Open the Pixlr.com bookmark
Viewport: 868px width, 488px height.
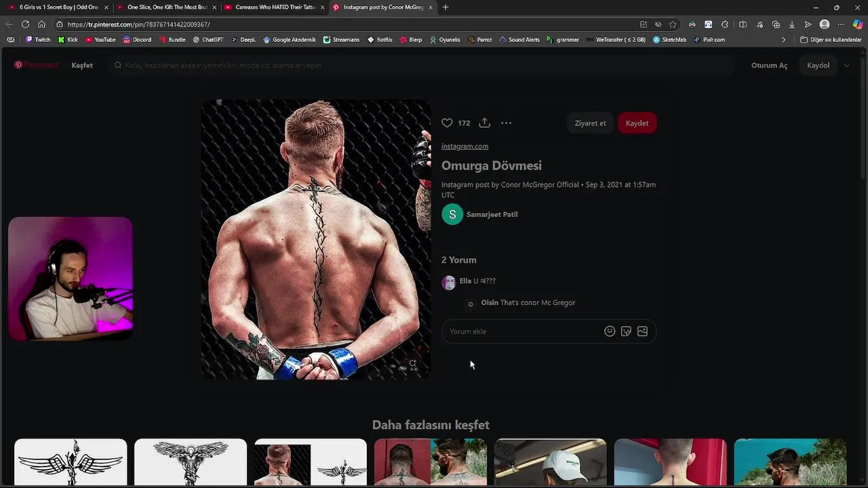pyautogui.click(x=709, y=40)
